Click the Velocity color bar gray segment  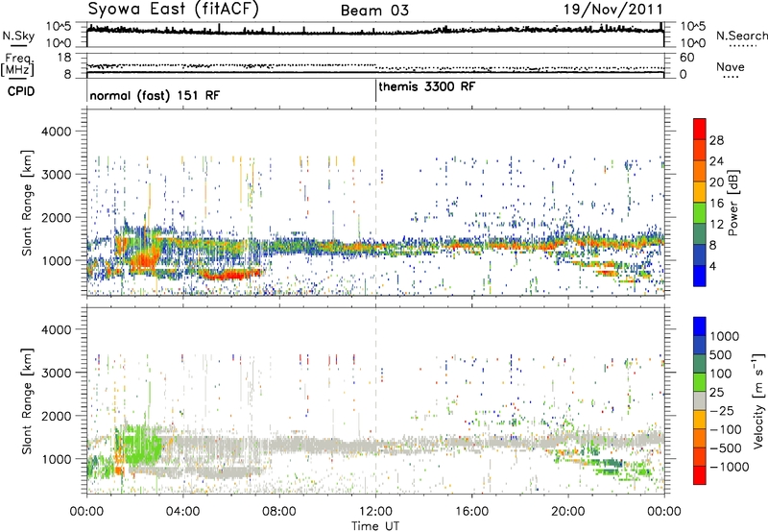click(x=700, y=401)
